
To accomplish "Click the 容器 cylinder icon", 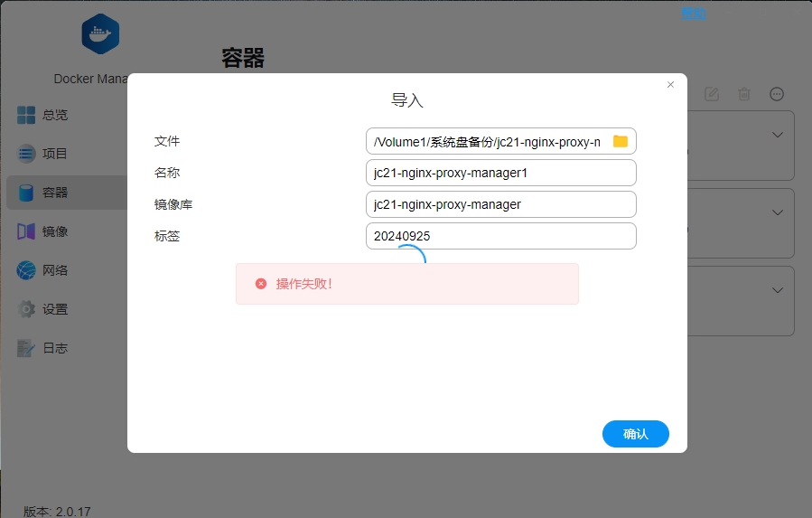I will tap(26, 193).
